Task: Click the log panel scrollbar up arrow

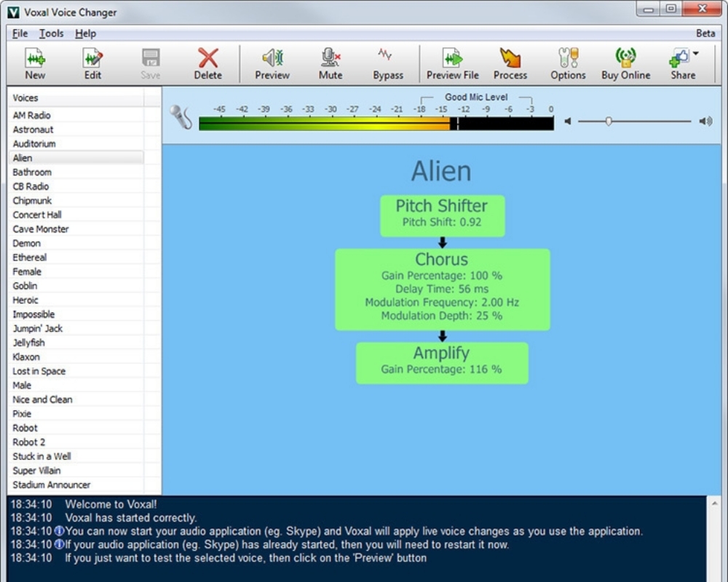Action: click(x=714, y=503)
